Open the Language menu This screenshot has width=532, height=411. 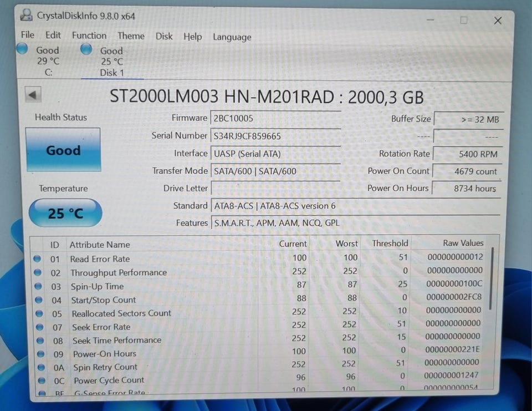[x=232, y=37]
